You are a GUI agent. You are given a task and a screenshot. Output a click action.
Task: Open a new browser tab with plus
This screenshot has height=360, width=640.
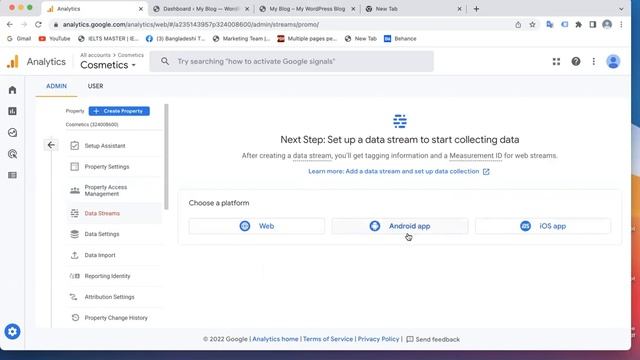(476, 9)
